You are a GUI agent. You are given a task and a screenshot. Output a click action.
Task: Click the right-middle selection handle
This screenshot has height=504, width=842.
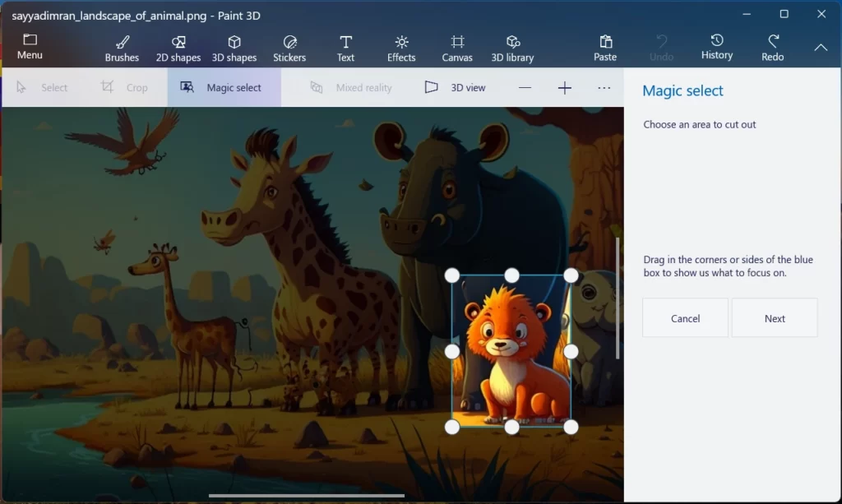571,352
